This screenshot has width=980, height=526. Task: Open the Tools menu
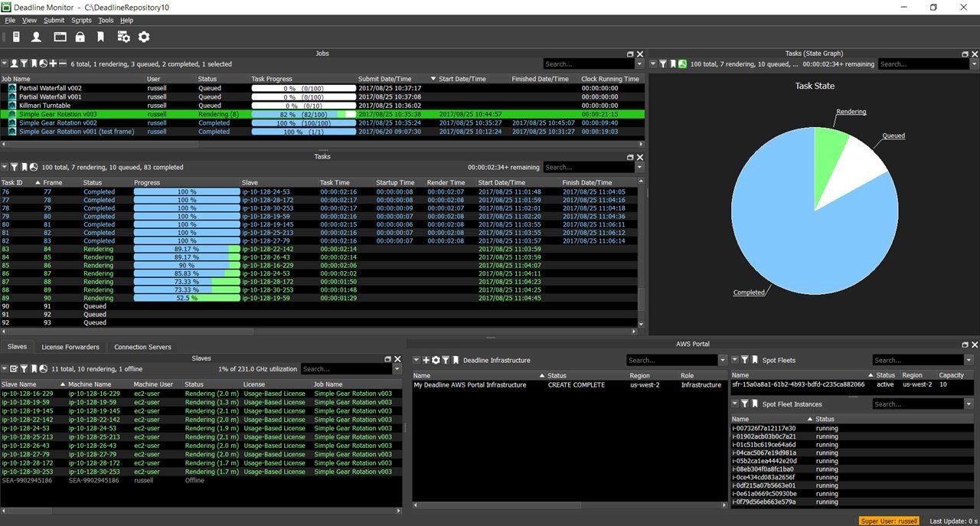pos(106,20)
